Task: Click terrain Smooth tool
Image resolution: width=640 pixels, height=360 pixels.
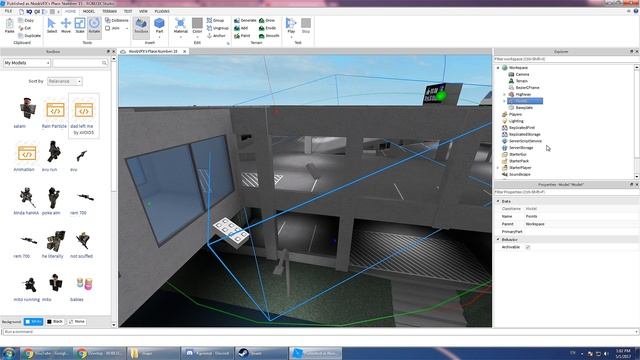Action: pyautogui.click(x=269, y=36)
